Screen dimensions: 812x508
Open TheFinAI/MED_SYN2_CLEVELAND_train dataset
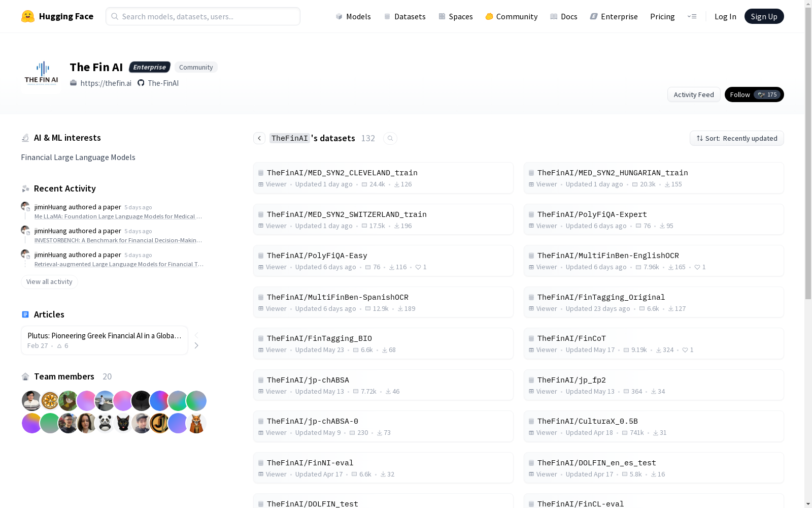click(383, 178)
